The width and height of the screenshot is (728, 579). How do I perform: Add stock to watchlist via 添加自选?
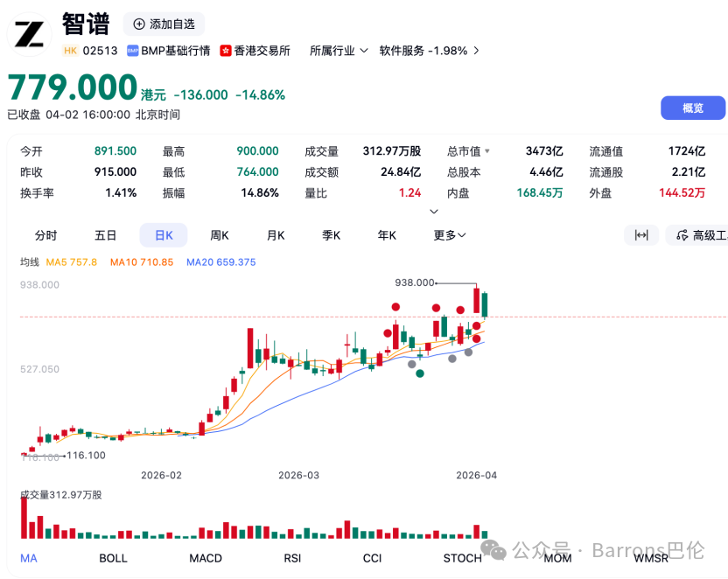(x=164, y=24)
